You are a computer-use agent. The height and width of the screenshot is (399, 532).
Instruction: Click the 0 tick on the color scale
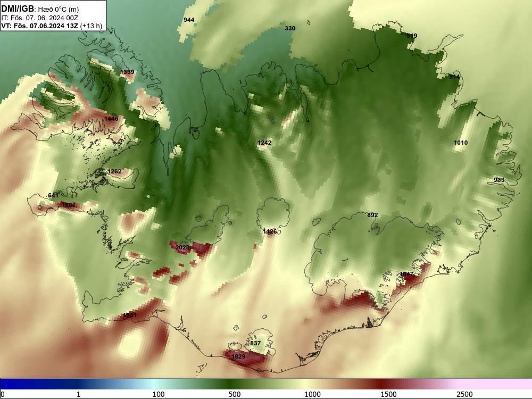pos(3,394)
